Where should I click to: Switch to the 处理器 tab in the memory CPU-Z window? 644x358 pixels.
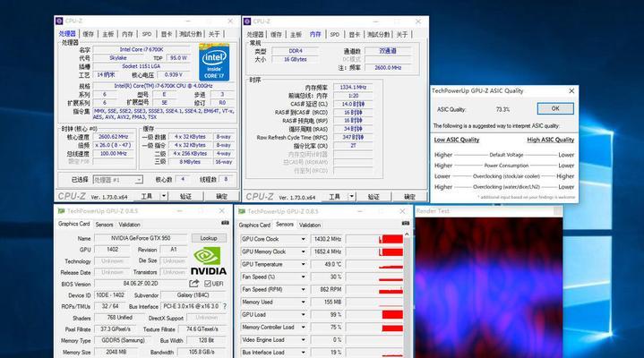pyautogui.click(x=255, y=35)
